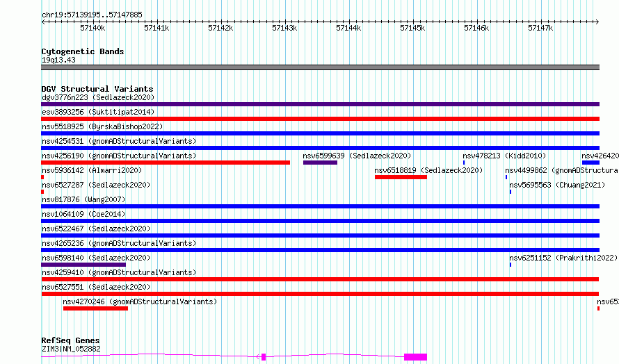Click the nsv817876 (Wang2007) label
This screenshot has height=364, width=619.
pos(83,199)
